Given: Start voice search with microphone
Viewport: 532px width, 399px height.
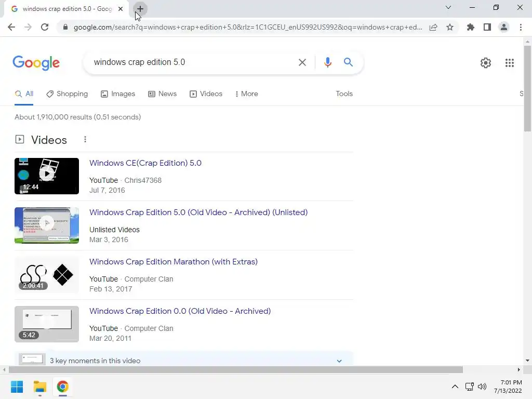Looking at the screenshot, I should tap(327, 62).
